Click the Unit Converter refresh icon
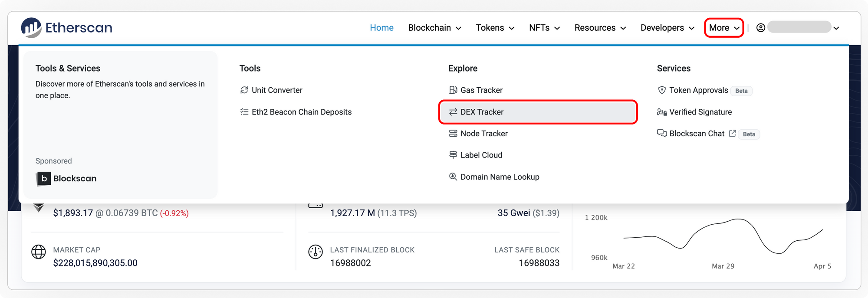 pos(244,90)
